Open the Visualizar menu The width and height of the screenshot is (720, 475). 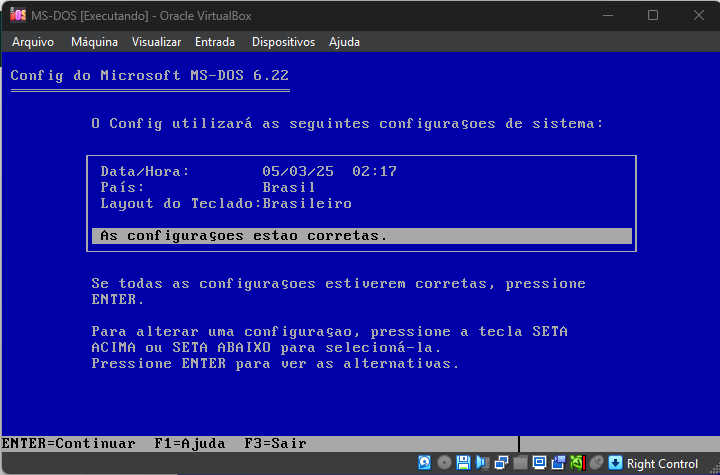click(157, 42)
